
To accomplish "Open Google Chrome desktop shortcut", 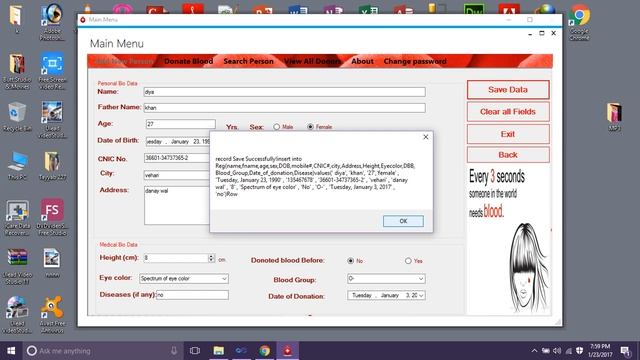I will click(x=579, y=22).
